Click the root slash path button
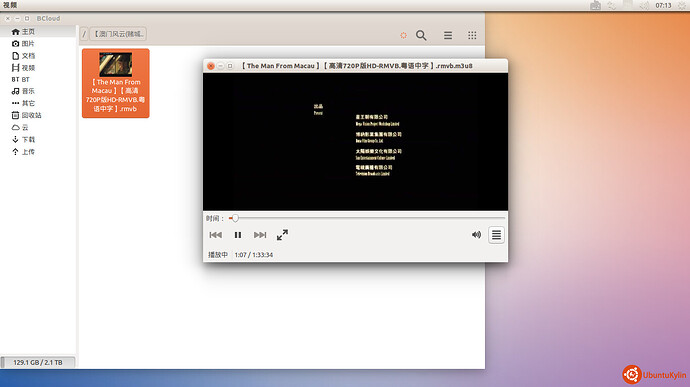Screen dimensions: 690x387 click(x=84, y=34)
